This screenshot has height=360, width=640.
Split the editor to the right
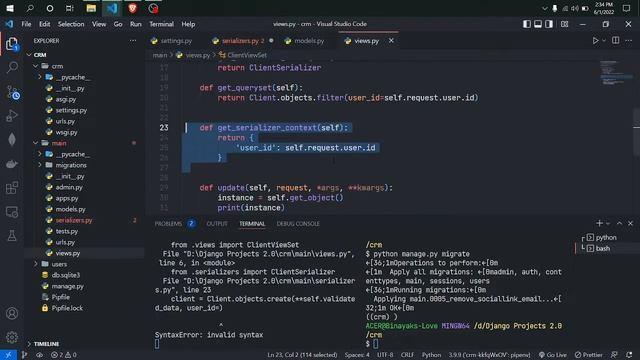click(x=616, y=40)
